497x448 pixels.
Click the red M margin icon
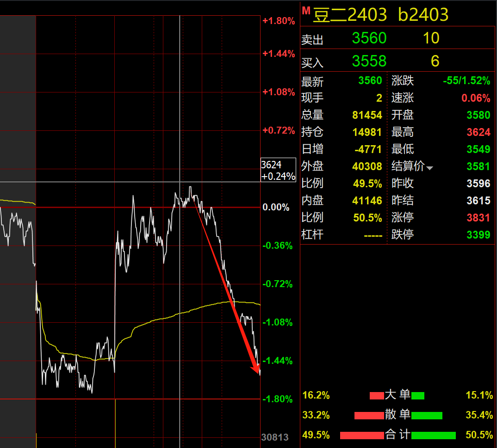[306, 10]
